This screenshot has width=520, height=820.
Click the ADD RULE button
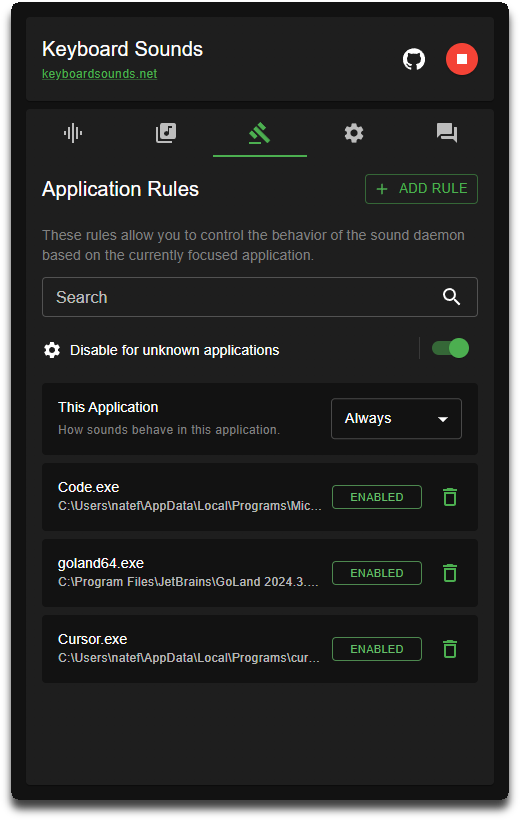[421, 189]
